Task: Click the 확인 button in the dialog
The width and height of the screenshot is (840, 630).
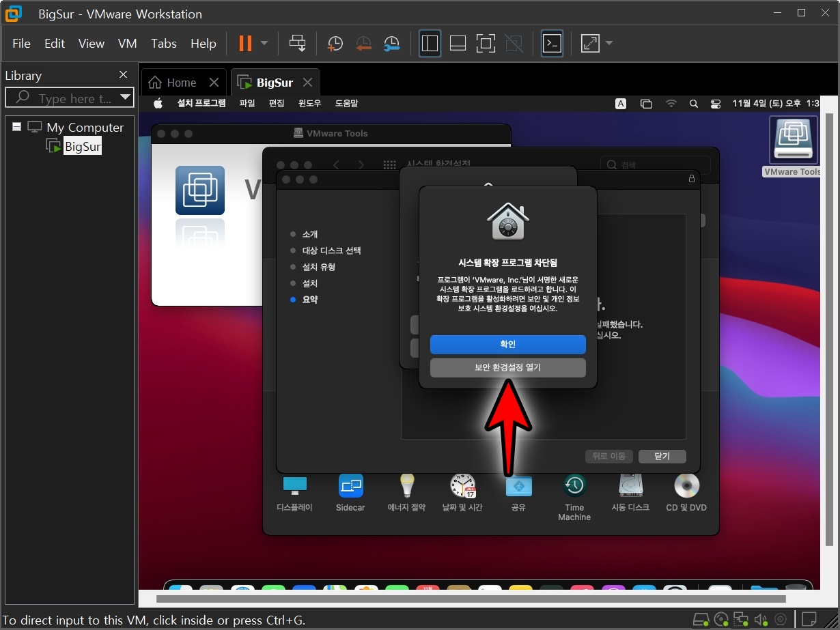Action: 508,345
